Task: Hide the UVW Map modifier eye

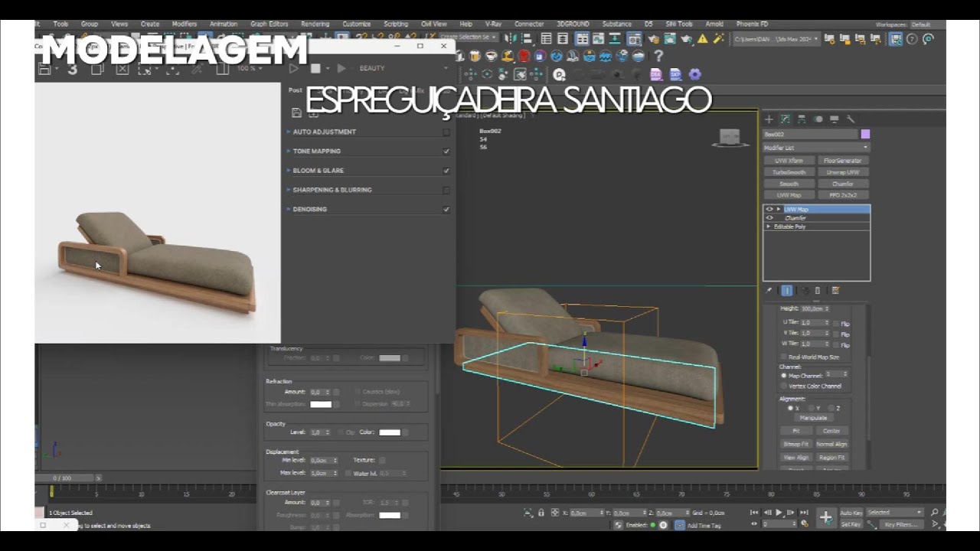Action: click(x=769, y=209)
